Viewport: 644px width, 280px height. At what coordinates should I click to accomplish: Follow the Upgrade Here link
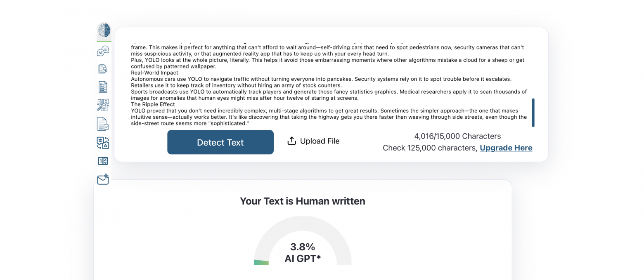point(506,148)
